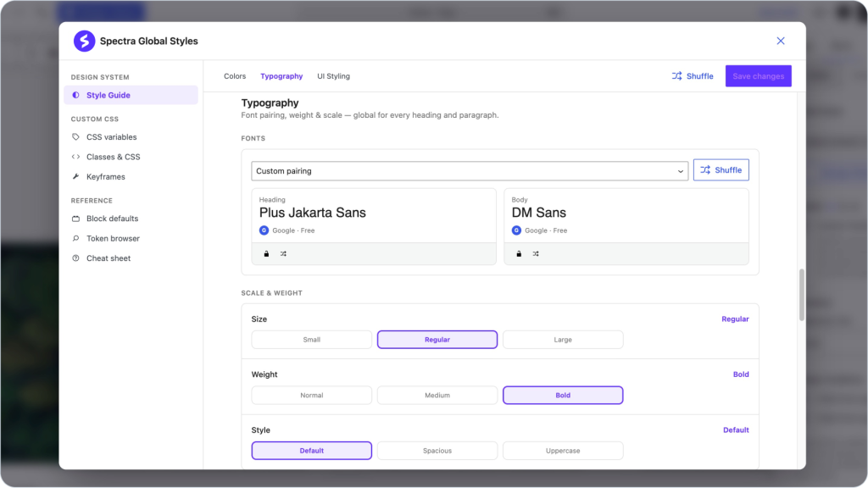Set Weight to Normal
The width and height of the screenshot is (868, 488).
tap(312, 395)
